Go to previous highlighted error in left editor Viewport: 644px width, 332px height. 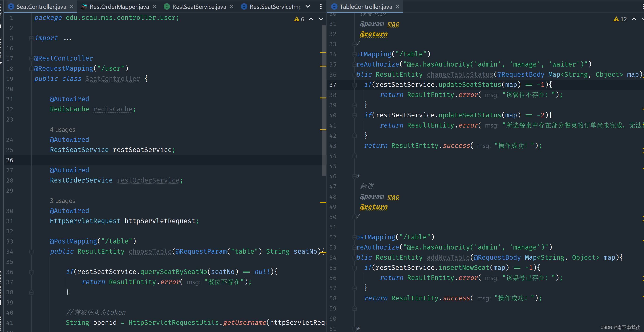tap(311, 19)
